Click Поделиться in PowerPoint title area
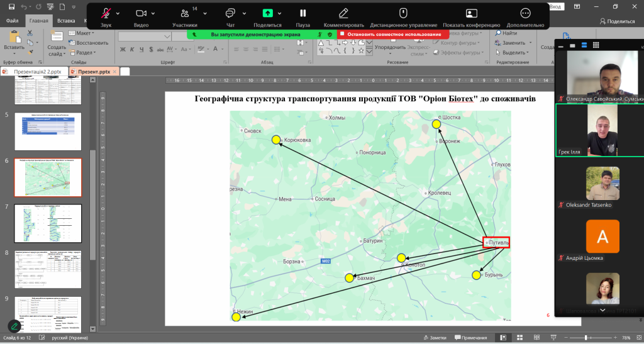Screen dimensions: 644x344 coord(618,21)
